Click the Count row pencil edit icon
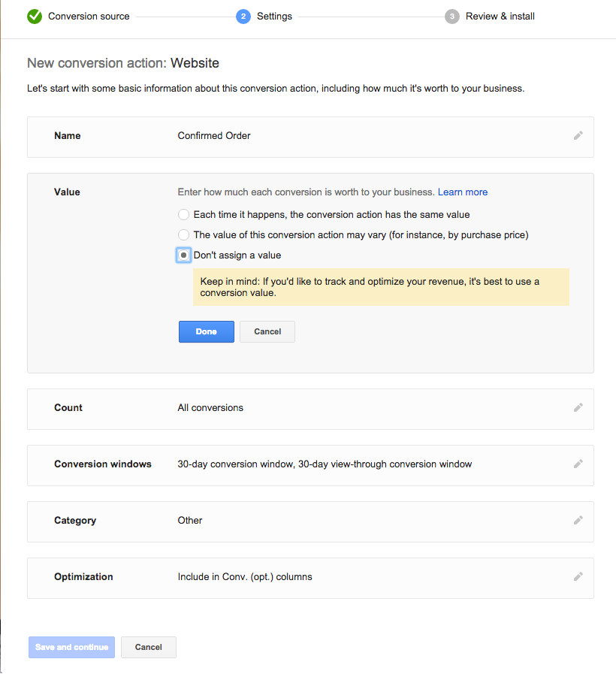 578,407
